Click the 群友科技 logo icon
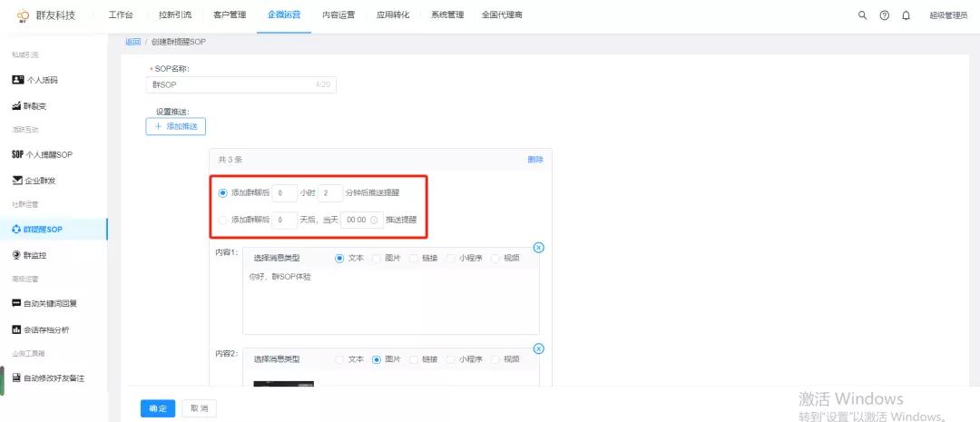This screenshot has height=422, width=980. coord(23,15)
